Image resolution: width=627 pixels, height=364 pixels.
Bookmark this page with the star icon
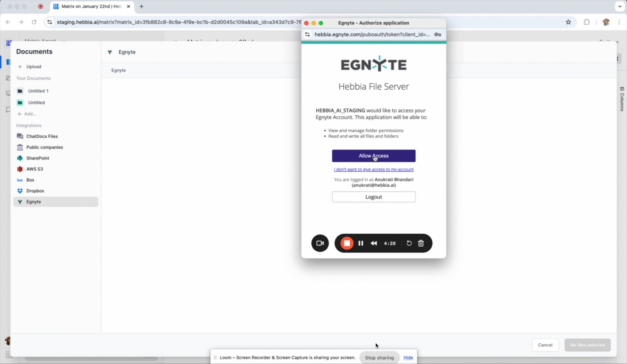[x=568, y=22]
